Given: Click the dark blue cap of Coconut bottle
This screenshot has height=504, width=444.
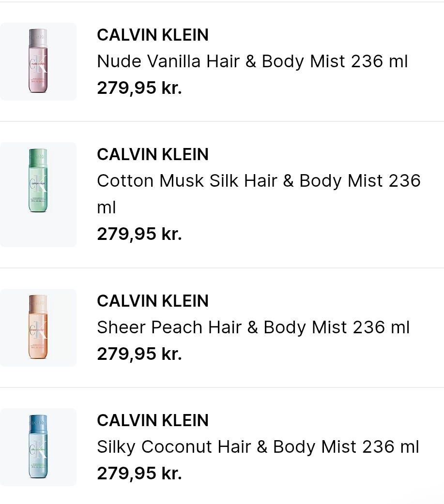Looking at the screenshot, I should point(38,424).
